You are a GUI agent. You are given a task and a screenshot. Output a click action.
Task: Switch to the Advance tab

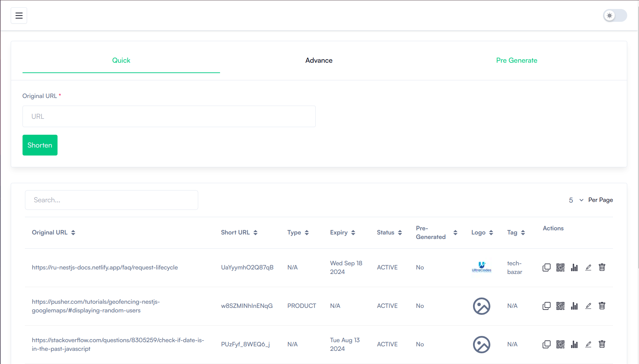pos(318,60)
